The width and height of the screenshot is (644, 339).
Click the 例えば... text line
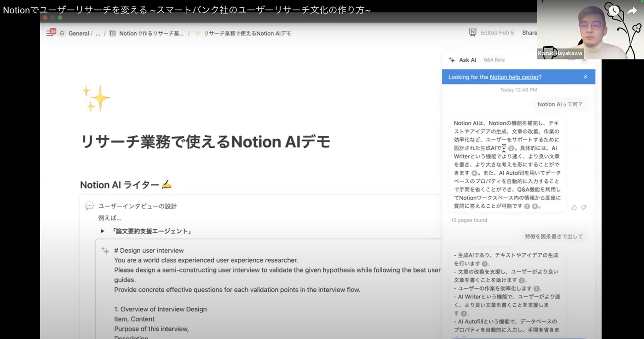pos(110,218)
